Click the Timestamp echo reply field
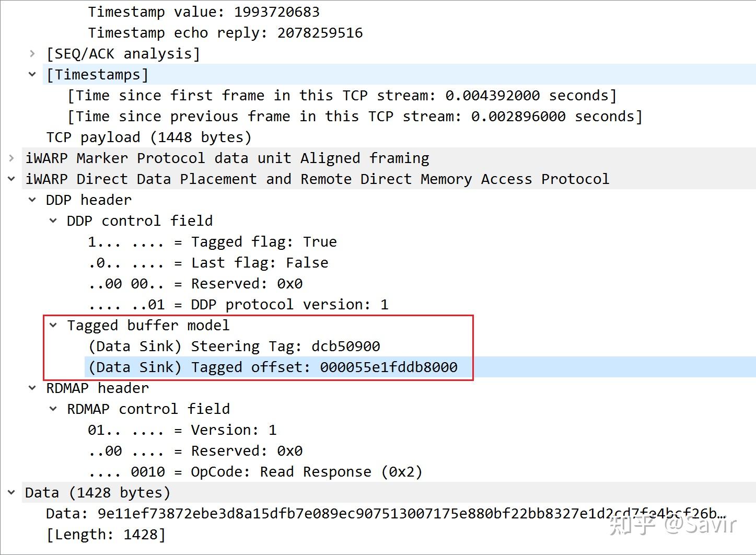This screenshot has height=555, width=756. tap(225, 32)
